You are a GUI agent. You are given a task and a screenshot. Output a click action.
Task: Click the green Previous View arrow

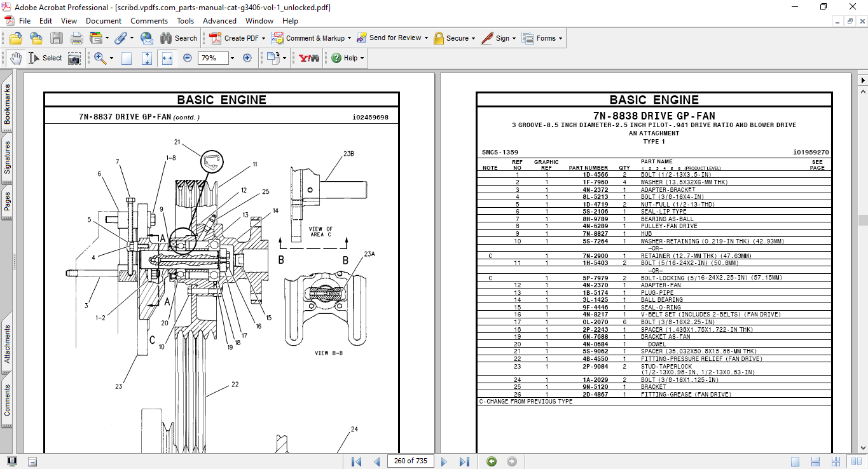pyautogui.click(x=492, y=461)
